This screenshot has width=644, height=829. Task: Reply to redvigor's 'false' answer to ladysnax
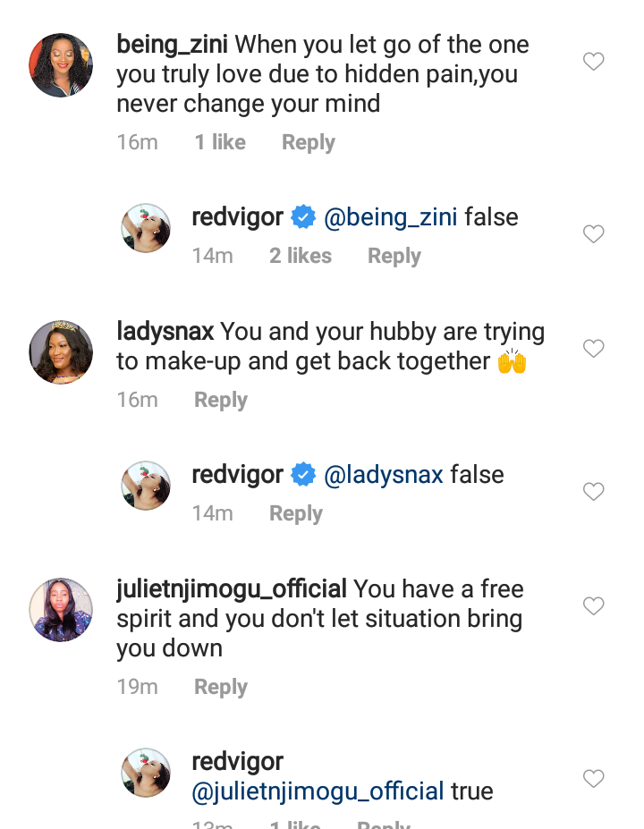point(295,513)
